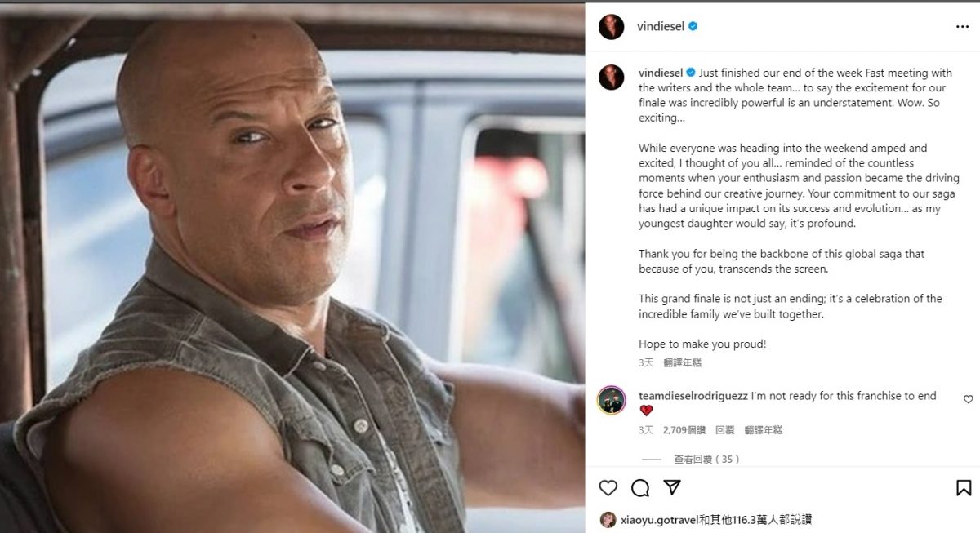
Task: Open teamdieselrodriguezz's profile picture
Action: (x=611, y=399)
